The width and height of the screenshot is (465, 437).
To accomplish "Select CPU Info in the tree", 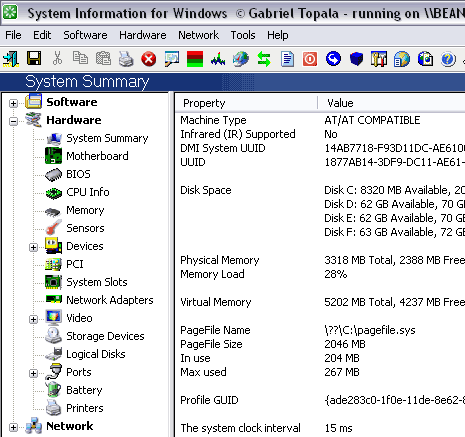I will point(88,192).
